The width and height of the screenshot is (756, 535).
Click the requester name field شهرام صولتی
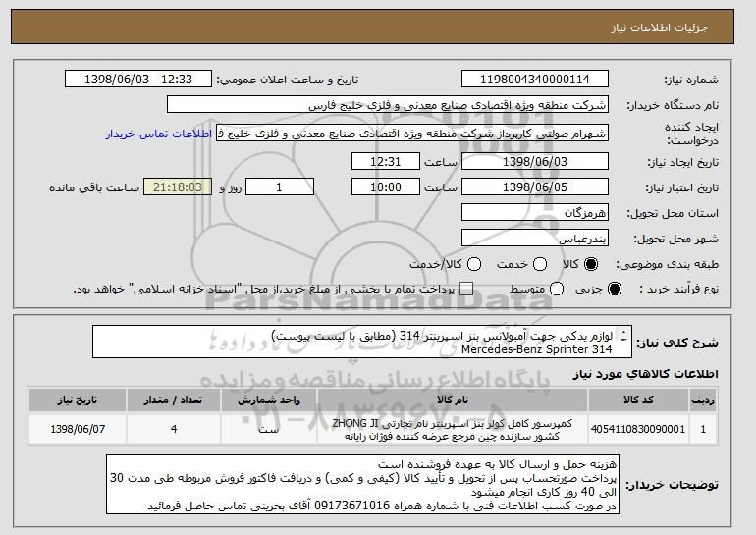[x=412, y=134]
